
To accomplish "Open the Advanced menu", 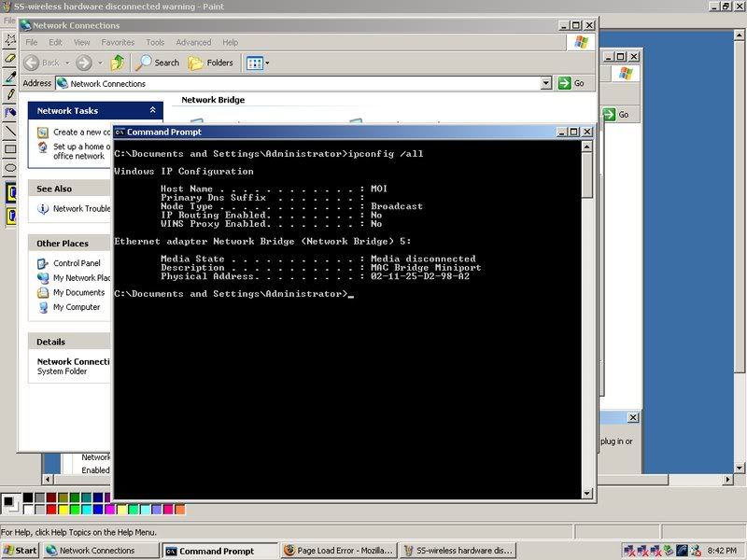I will point(193,42).
